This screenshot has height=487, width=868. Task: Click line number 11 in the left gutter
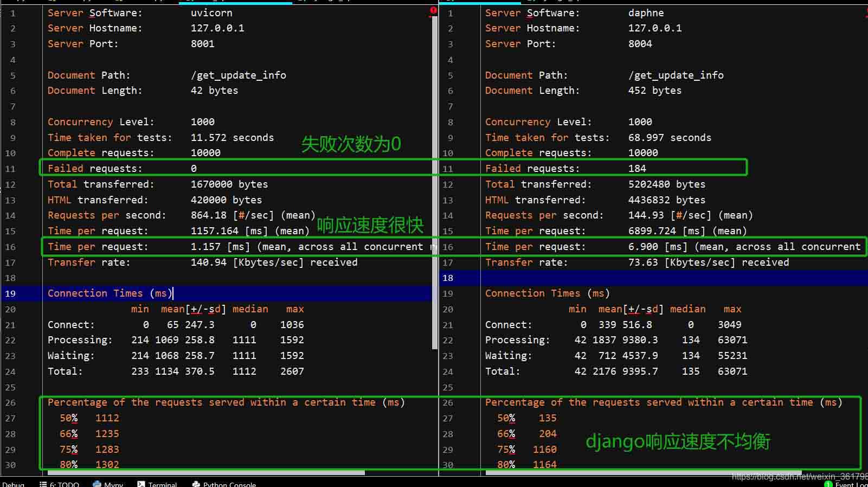point(10,169)
